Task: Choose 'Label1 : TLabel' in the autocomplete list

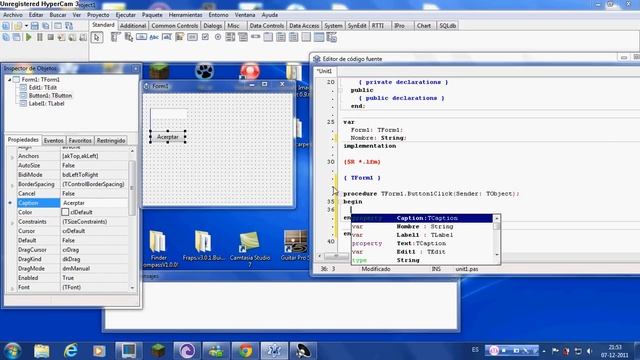Action: click(422, 235)
